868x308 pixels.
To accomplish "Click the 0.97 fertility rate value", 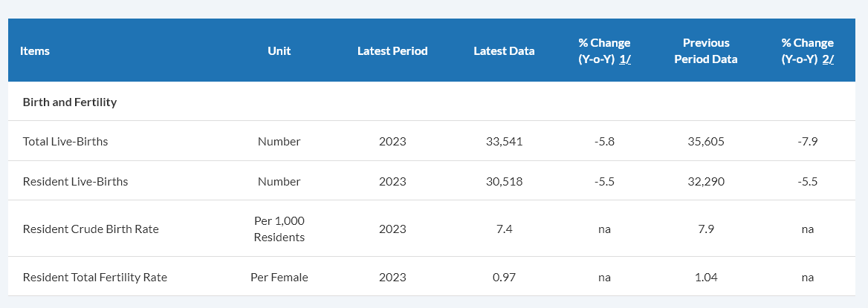I will (504, 277).
